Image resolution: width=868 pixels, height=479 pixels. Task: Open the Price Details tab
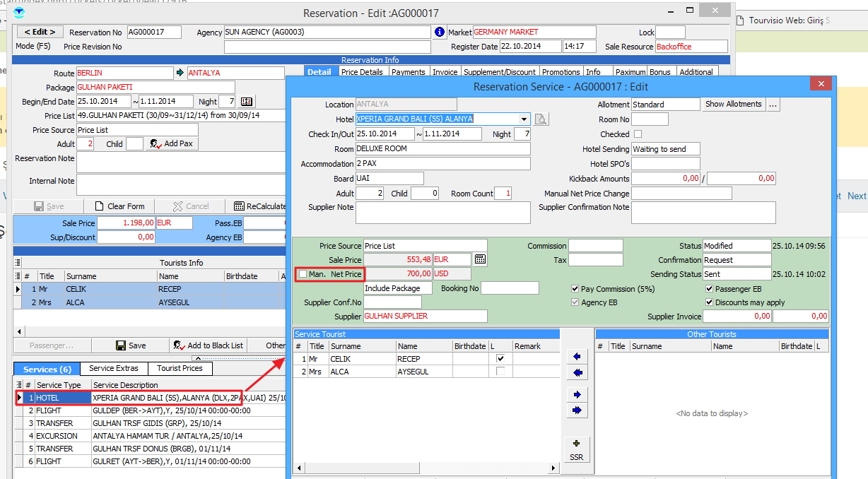tap(362, 72)
